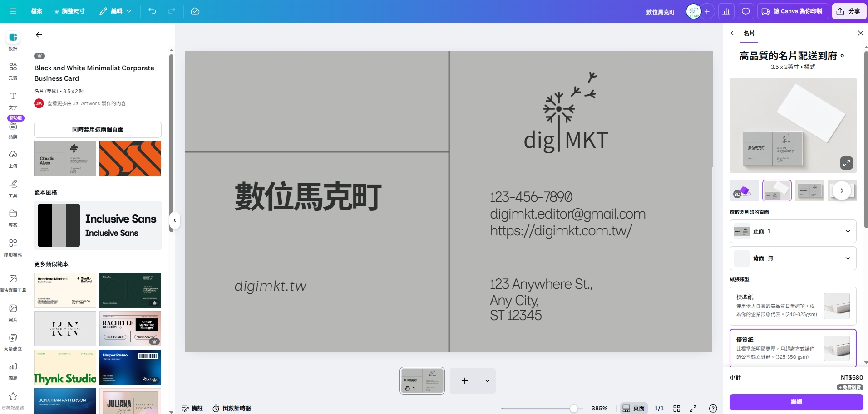
Task: Enter fullscreen presentation mode
Action: pyautogui.click(x=693, y=409)
